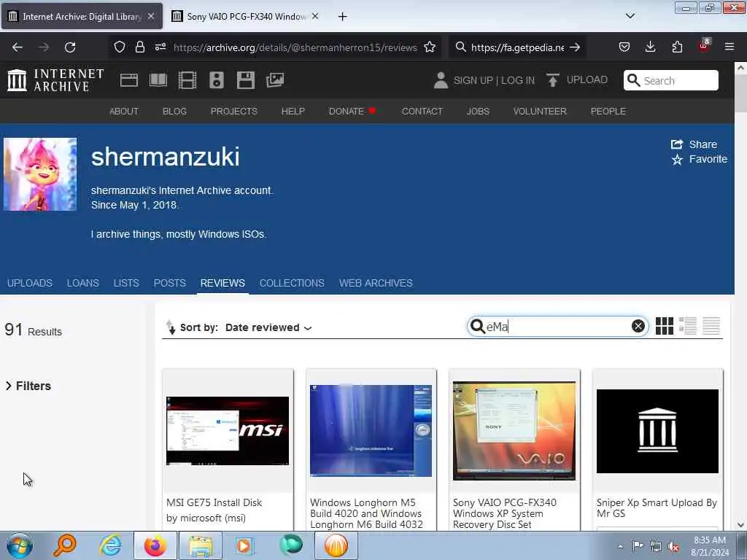Open the Windows Start button
The width and height of the screenshot is (747, 560).
(x=20, y=545)
